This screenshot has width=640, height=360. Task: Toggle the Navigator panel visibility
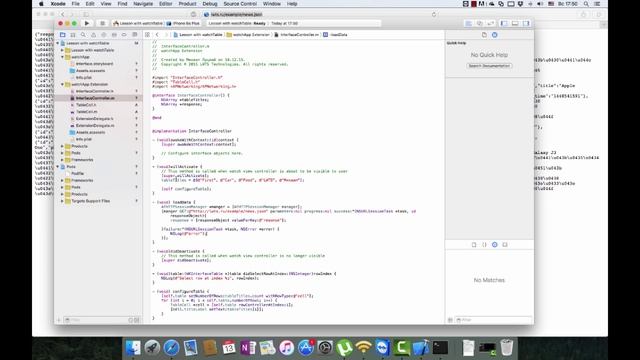coord(504,23)
